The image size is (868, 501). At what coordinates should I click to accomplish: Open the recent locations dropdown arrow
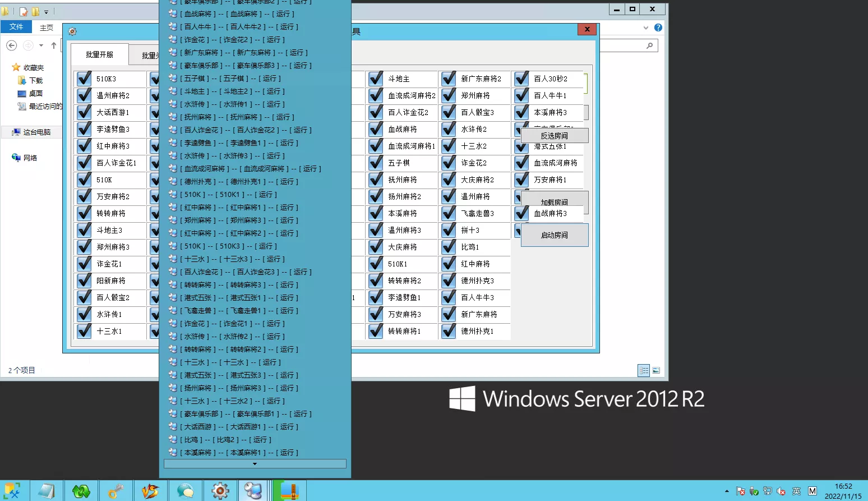coord(41,45)
